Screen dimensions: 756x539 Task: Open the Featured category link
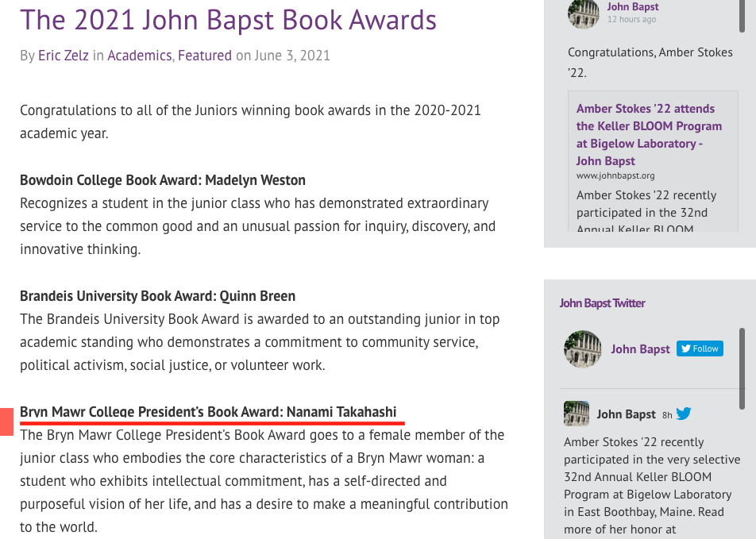click(x=205, y=56)
